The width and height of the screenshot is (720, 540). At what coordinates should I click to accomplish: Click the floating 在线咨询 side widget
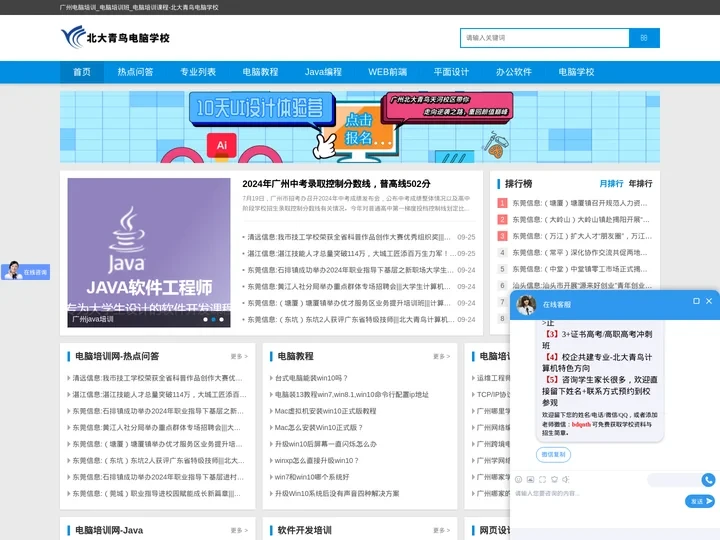click(x=26, y=271)
